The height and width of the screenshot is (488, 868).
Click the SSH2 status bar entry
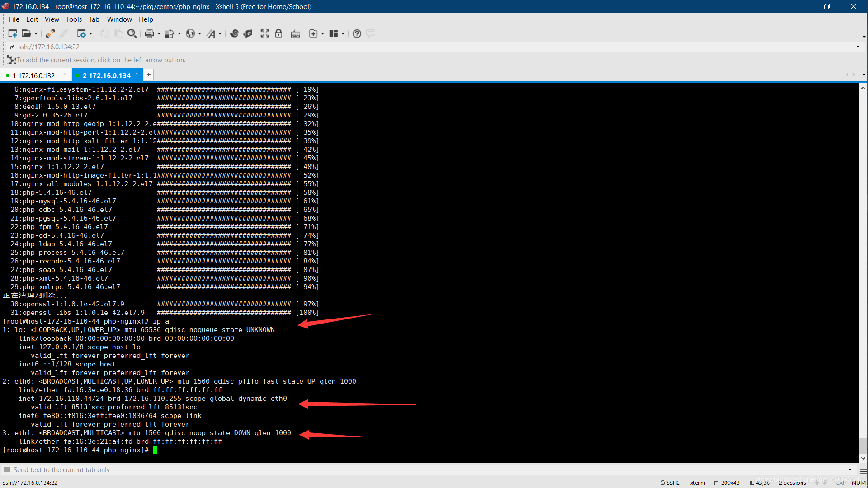[670, 483]
